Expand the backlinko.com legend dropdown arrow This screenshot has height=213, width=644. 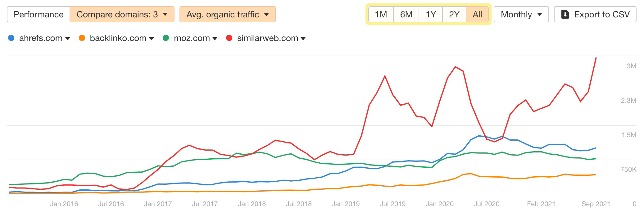pos(152,39)
